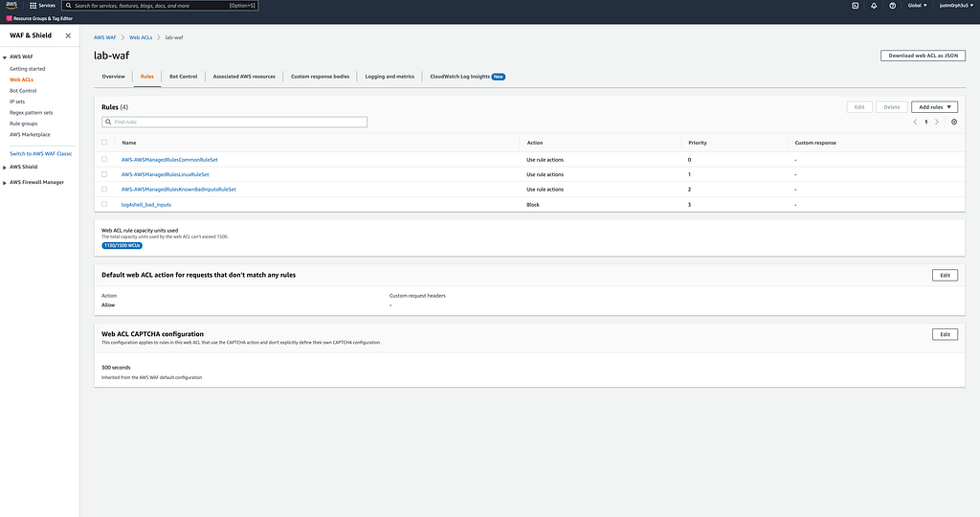Click the Custom response column header
The height and width of the screenshot is (517, 980).
click(x=815, y=143)
